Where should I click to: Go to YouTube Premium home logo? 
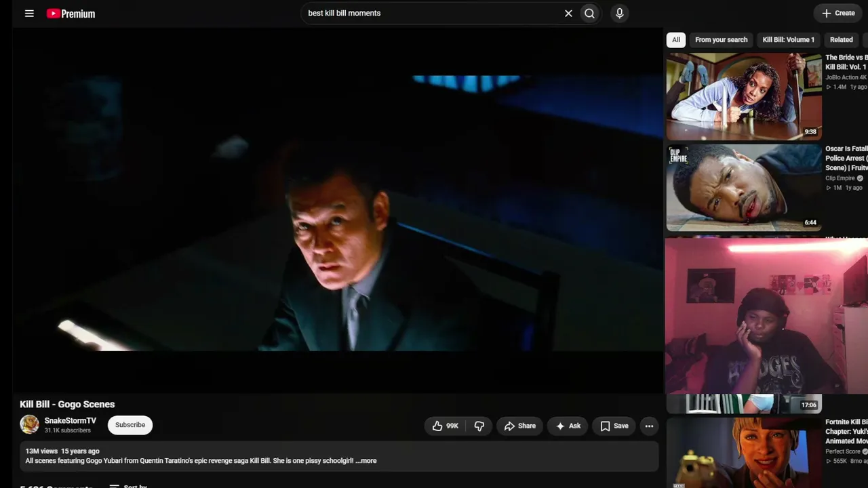pyautogui.click(x=71, y=14)
